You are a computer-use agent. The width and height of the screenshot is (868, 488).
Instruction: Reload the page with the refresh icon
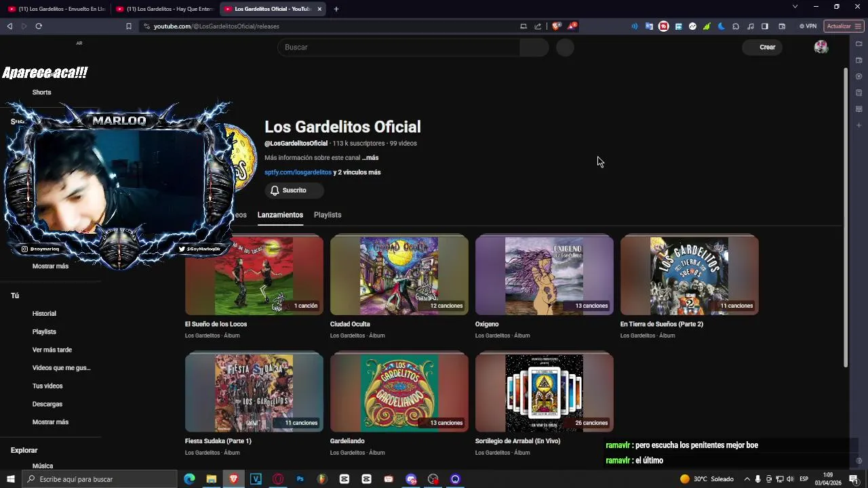coord(39,26)
